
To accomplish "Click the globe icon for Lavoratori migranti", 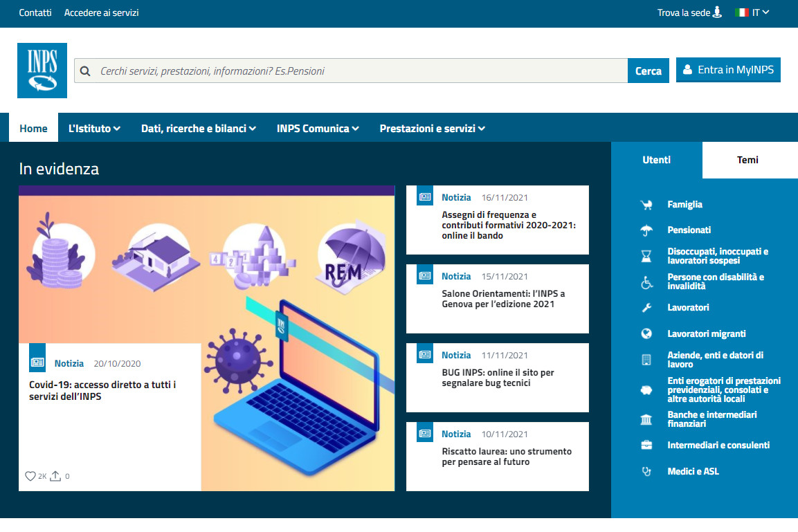I will tap(646, 333).
